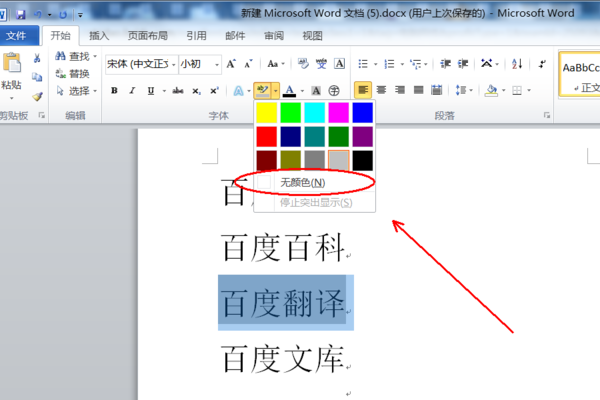Toggle Italic formatting
Viewport: 600px width, 400px height.
(132, 91)
